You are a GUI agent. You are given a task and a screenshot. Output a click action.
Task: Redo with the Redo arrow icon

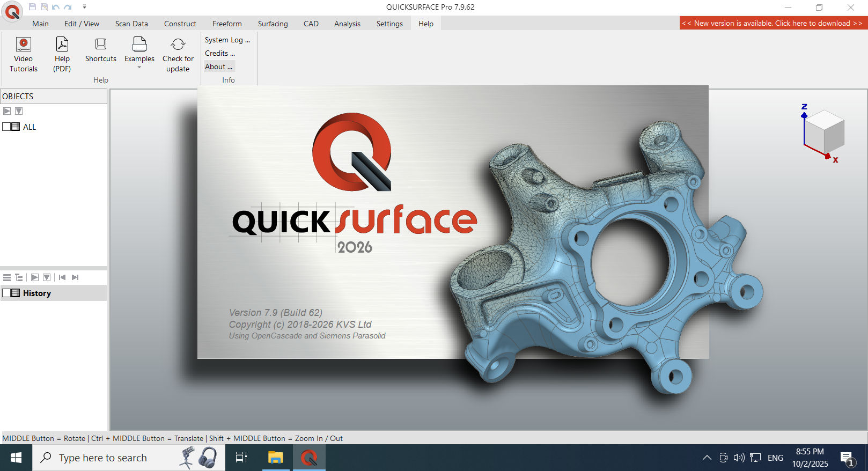[68, 7]
